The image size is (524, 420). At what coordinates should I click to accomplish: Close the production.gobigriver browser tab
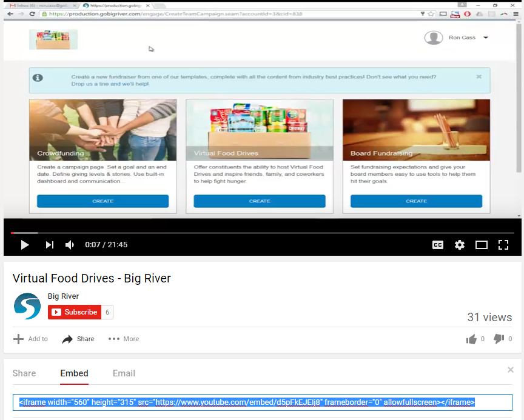[x=148, y=5]
